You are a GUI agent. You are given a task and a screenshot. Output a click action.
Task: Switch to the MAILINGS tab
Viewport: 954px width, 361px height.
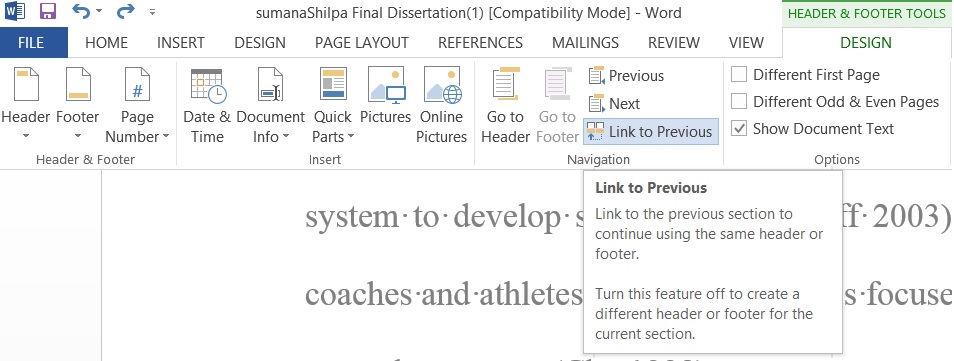585,43
